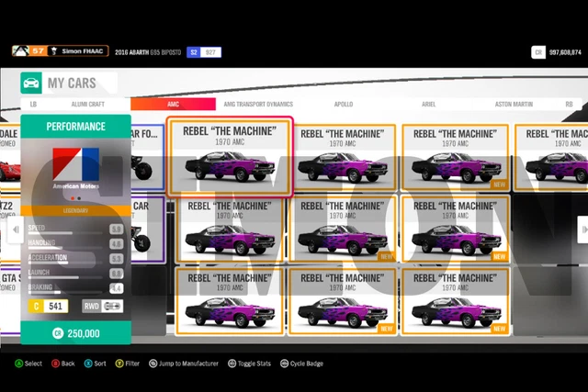The image size is (588, 392).
Task: Click the American Motors logo
Action: [x=76, y=164]
